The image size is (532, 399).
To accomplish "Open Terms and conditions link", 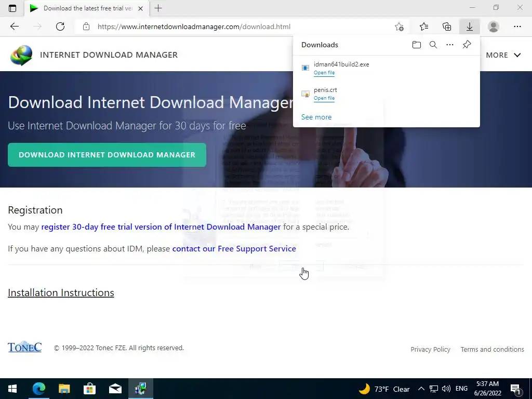I will click(x=492, y=349).
